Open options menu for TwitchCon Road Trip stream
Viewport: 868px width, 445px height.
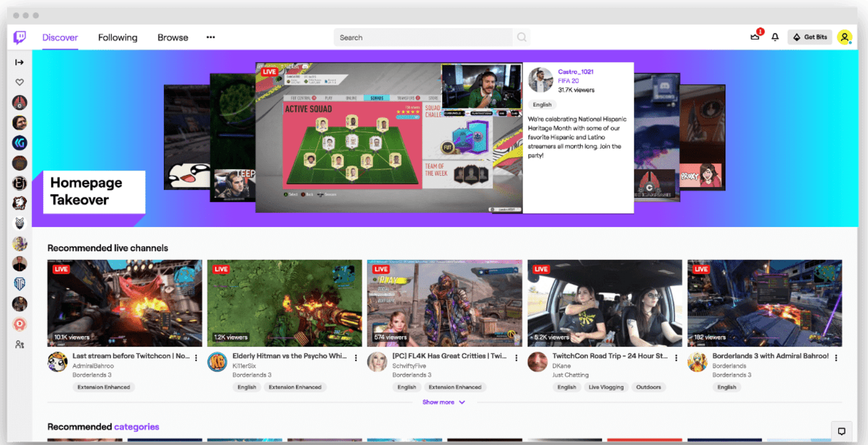(x=676, y=358)
